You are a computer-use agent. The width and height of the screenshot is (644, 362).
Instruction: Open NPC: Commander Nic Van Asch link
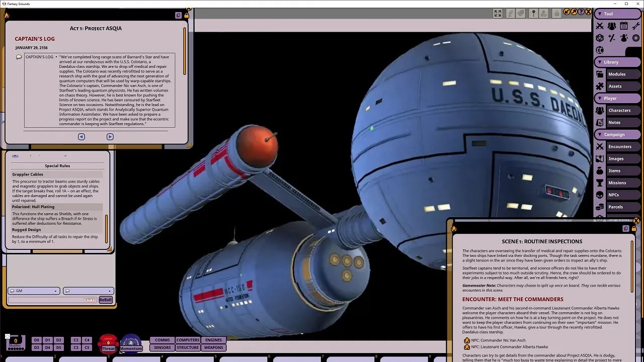[x=497, y=340]
